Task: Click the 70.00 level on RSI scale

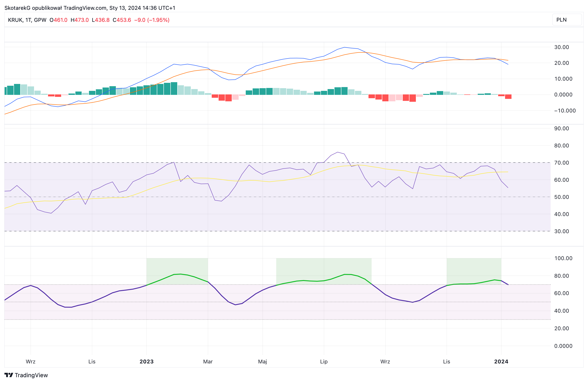Action: coord(562,163)
